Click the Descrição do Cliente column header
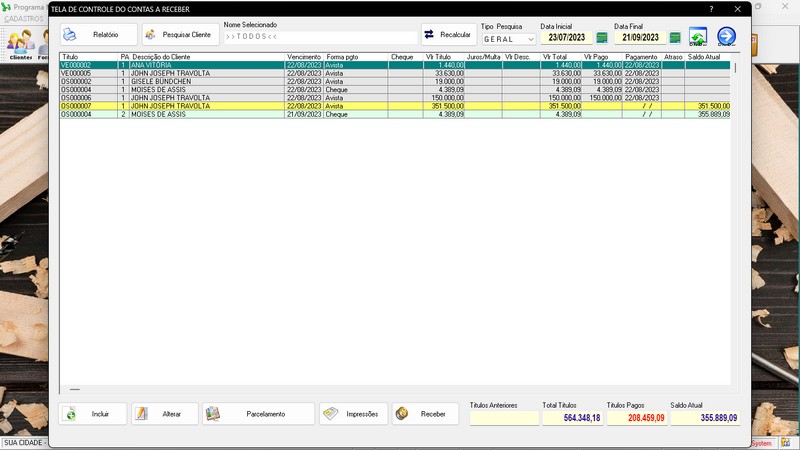This screenshot has width=800, height=450. click(207, 57)
